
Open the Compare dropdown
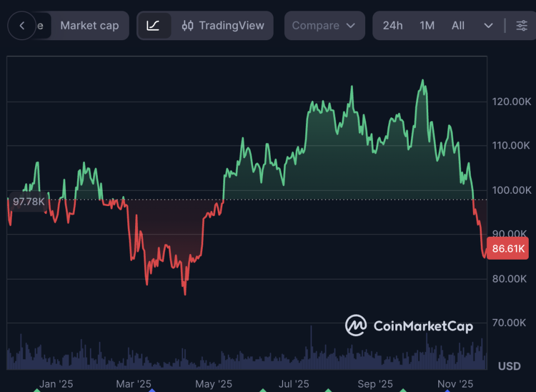[324, 26]
